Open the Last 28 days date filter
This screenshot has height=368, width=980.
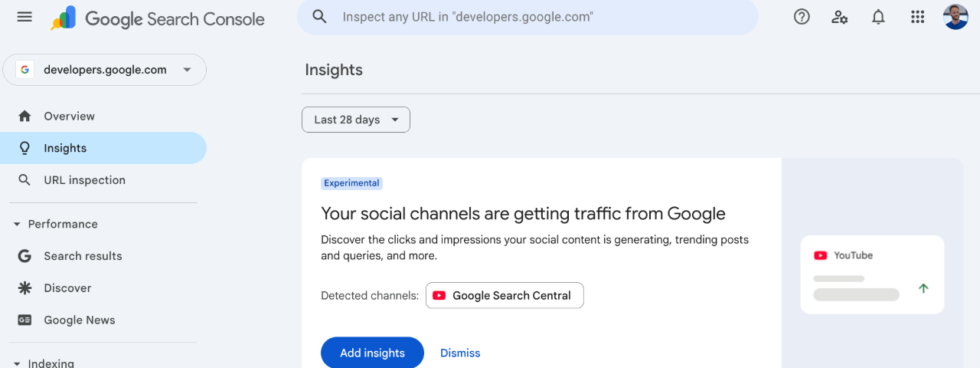(x=356, y=120)
